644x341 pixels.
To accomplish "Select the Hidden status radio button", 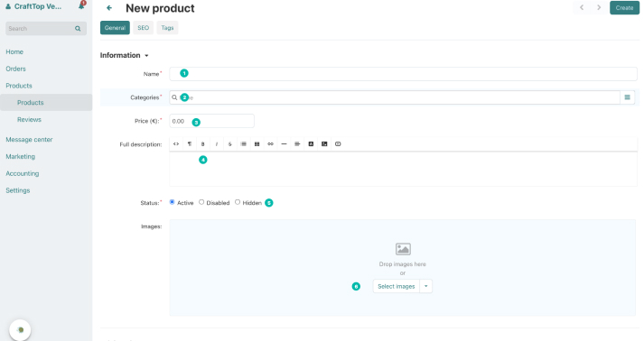I will pyautogui.click(x=238, y=202).
